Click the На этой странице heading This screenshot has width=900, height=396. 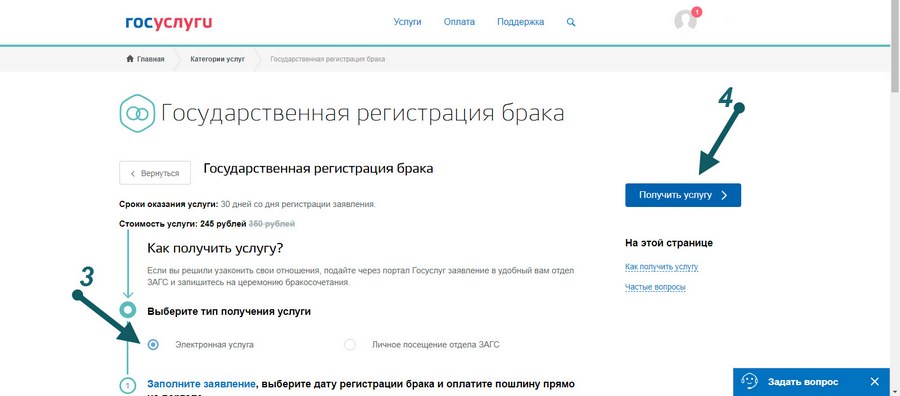[x=669, y=243]
